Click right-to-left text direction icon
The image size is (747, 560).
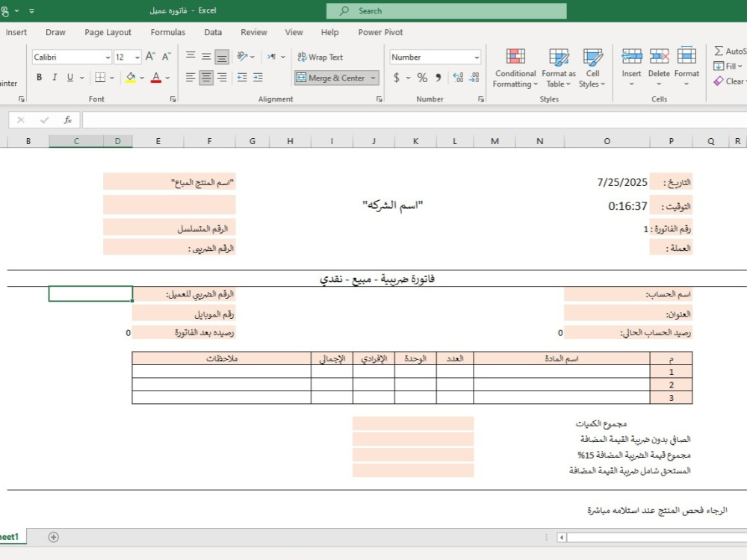[272, 57]
